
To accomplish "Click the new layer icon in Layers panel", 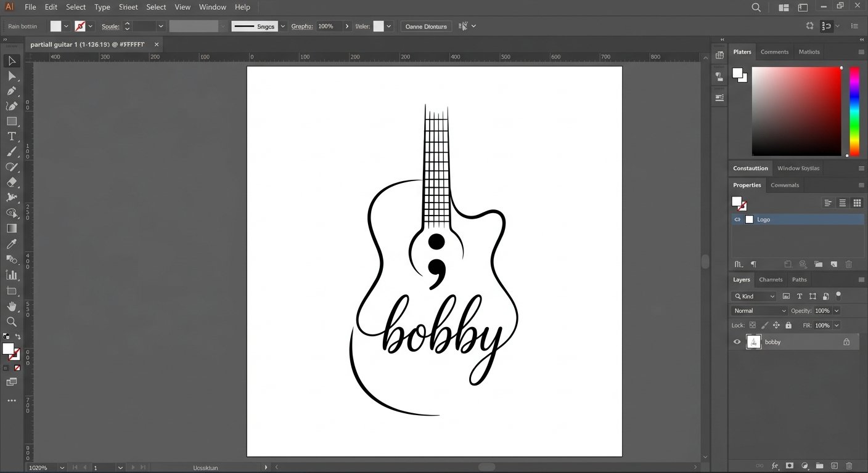I will (x=835, y=466).
